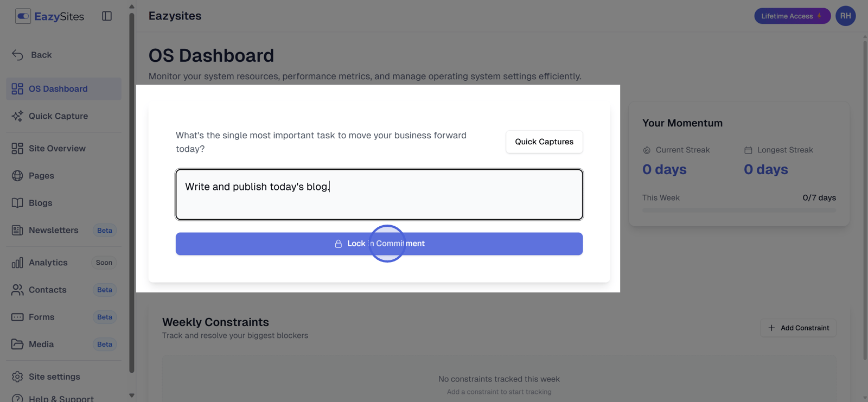Open Newsletters from the sidebar
The width and height of the screenshot is (868, 402).
(53, 230)
